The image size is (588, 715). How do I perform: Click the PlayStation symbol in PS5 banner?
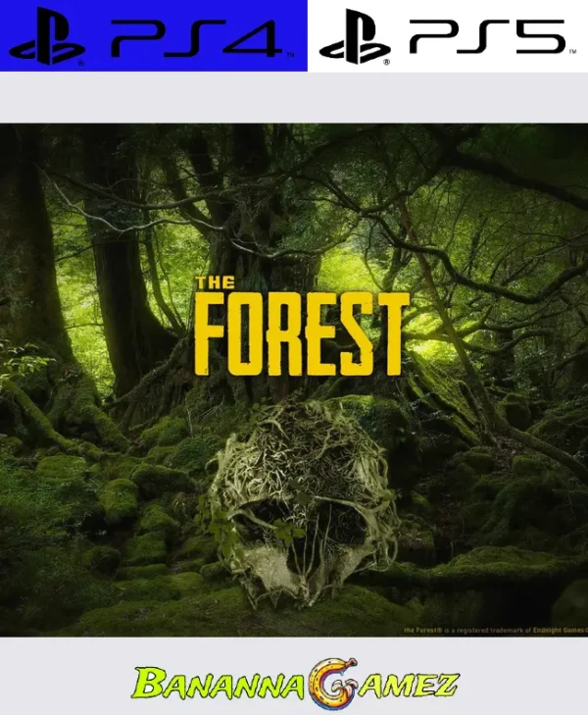tap(355, 37)
